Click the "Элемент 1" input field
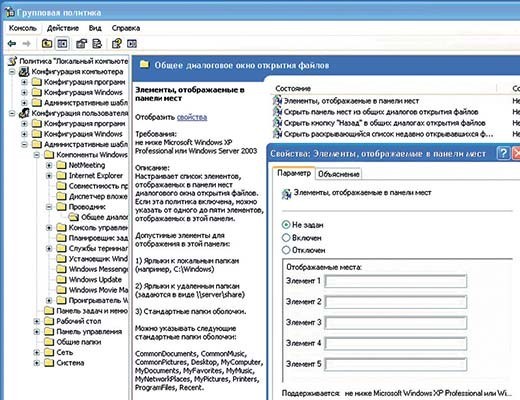520x400 pixels. [x=396, y=281]
